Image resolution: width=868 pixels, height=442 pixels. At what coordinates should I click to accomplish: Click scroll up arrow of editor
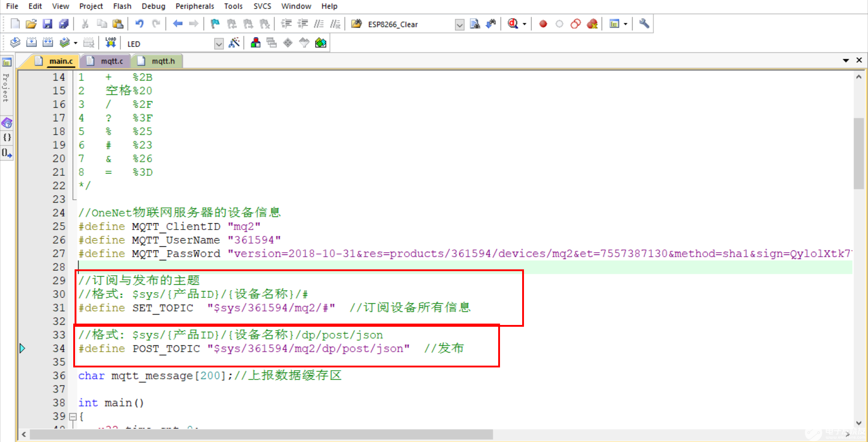[x=859, y=77]
